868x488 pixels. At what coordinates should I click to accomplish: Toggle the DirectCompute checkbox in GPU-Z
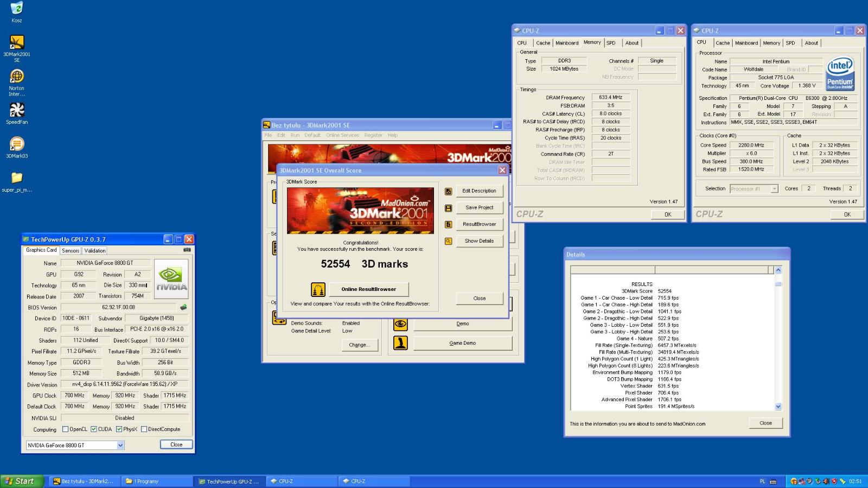coord(144,429)
